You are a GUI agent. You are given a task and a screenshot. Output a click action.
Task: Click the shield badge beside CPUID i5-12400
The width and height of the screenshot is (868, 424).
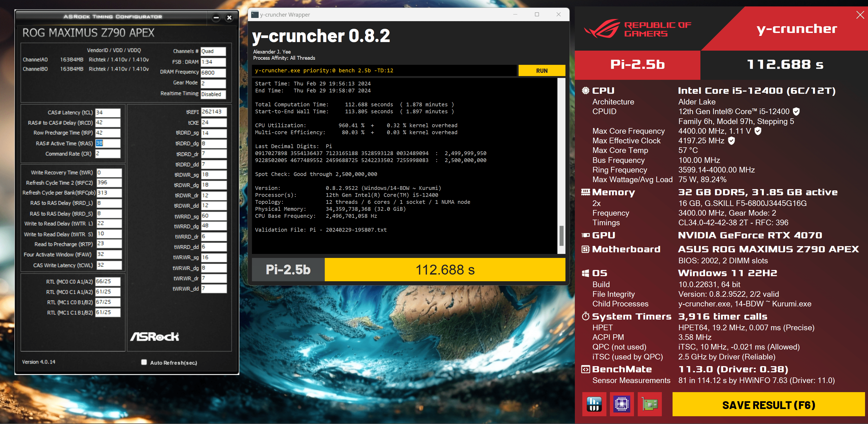pos(796,112)
